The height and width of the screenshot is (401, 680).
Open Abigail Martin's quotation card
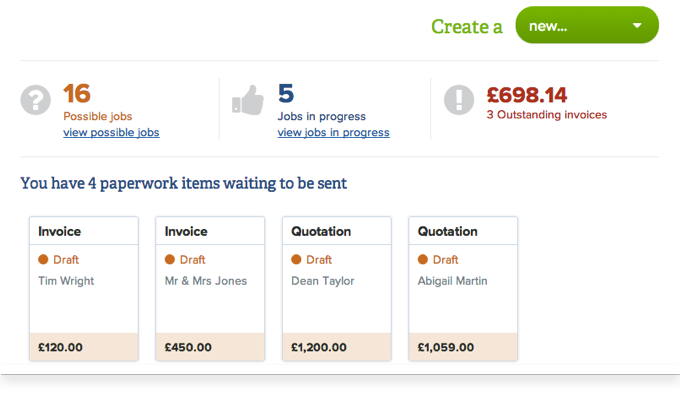463,289
